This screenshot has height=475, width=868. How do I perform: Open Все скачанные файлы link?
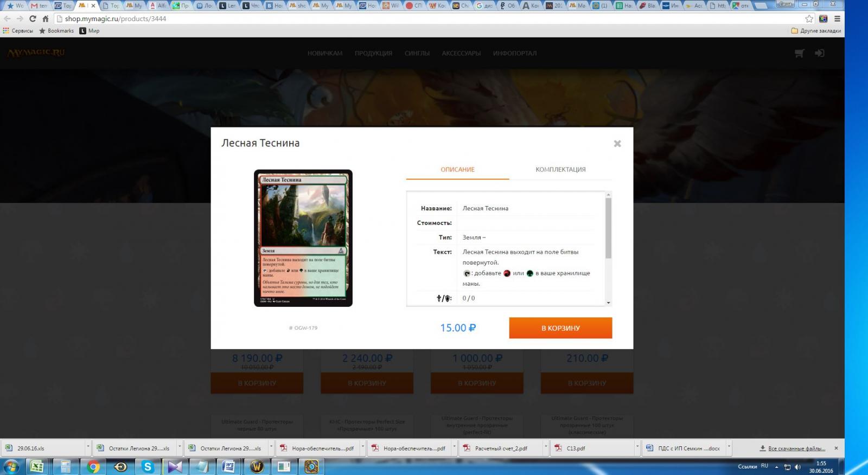point(796,448)
